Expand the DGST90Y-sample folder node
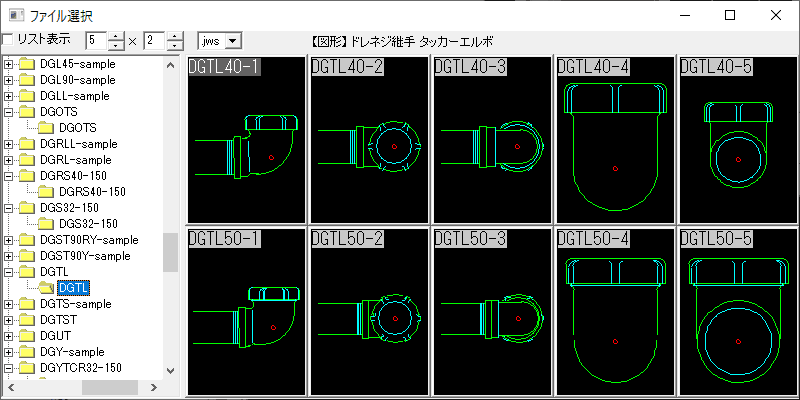Image resolution: width=800 pixels, height=400 pixels. (9, 256)
